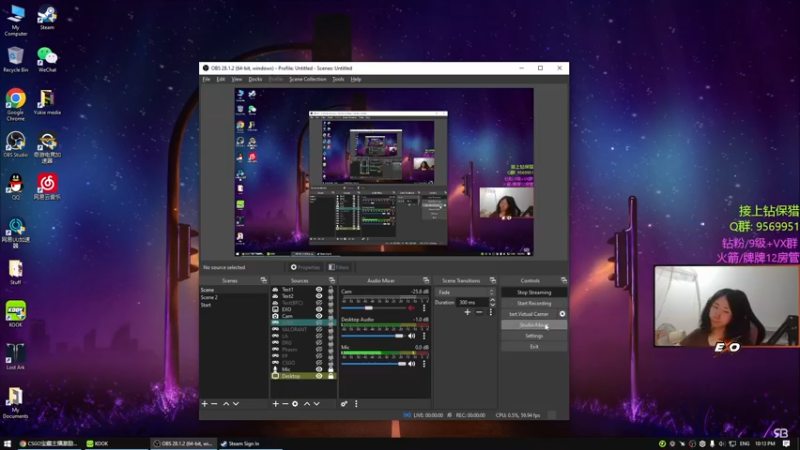Open virtual camera settings gear
Viewport: 800px width, 450px height.
[562, 314]
